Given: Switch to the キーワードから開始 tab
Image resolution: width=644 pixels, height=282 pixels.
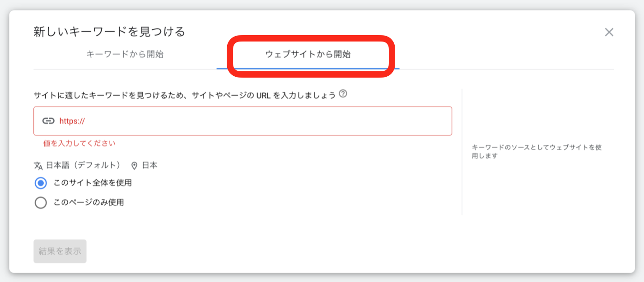Looking at the screenshot, I should coord(125,55).
